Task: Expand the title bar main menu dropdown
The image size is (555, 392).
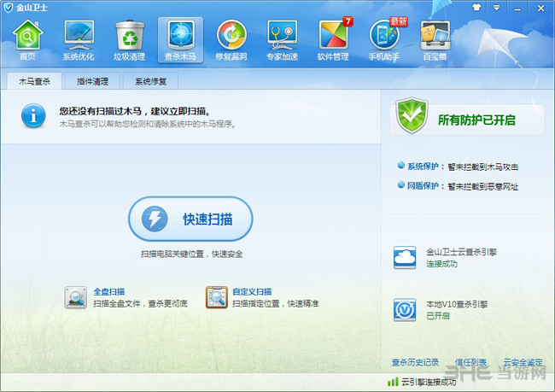Action: [496, 6]
